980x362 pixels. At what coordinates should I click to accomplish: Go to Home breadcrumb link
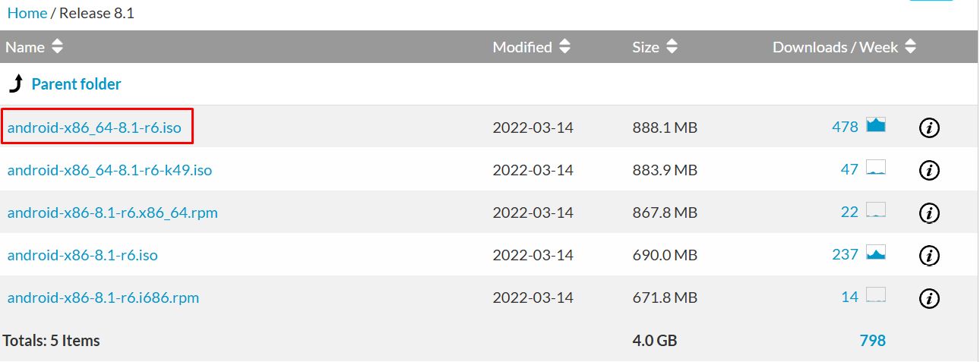(x=27, y=13)
